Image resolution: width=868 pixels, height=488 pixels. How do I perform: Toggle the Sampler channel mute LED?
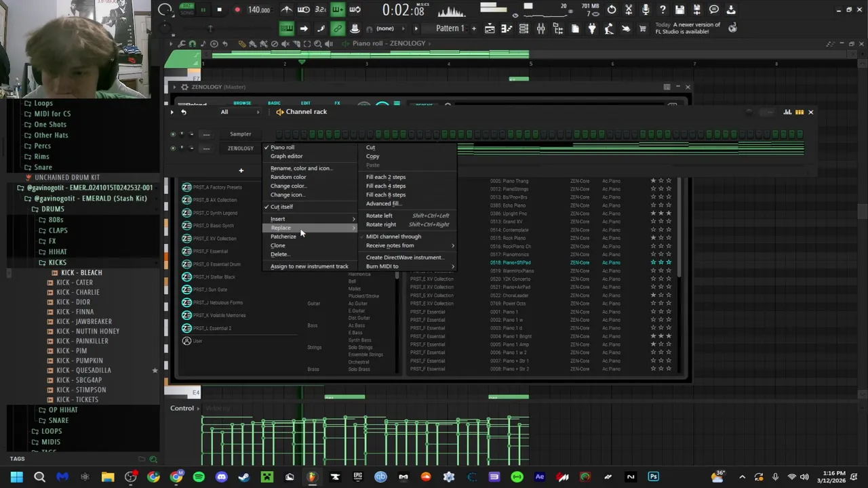(173, 134)
